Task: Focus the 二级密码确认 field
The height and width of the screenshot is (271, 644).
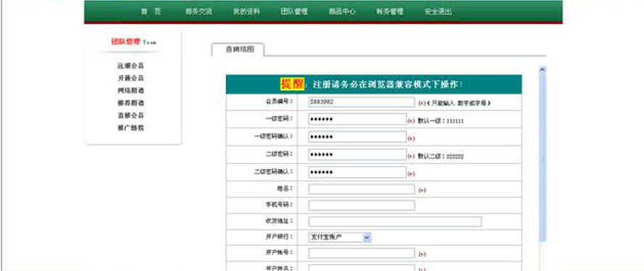Action: point(358,172)
